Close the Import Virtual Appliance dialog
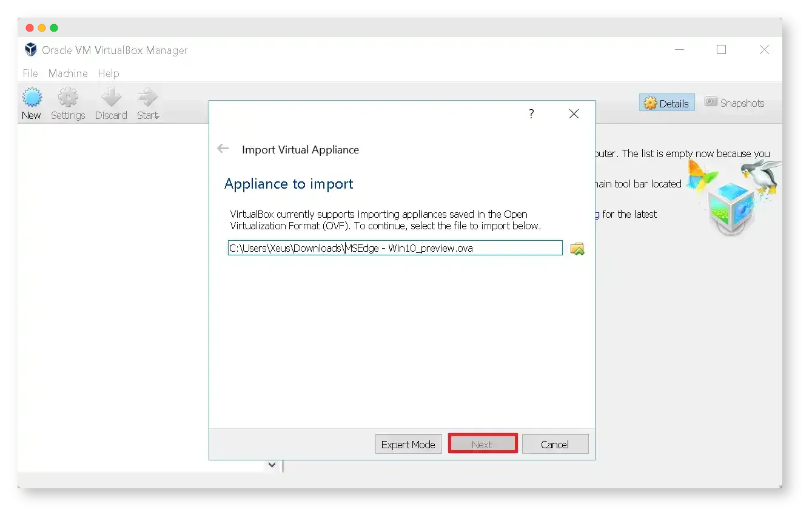 pyautogui.click(x=574, y=113)
